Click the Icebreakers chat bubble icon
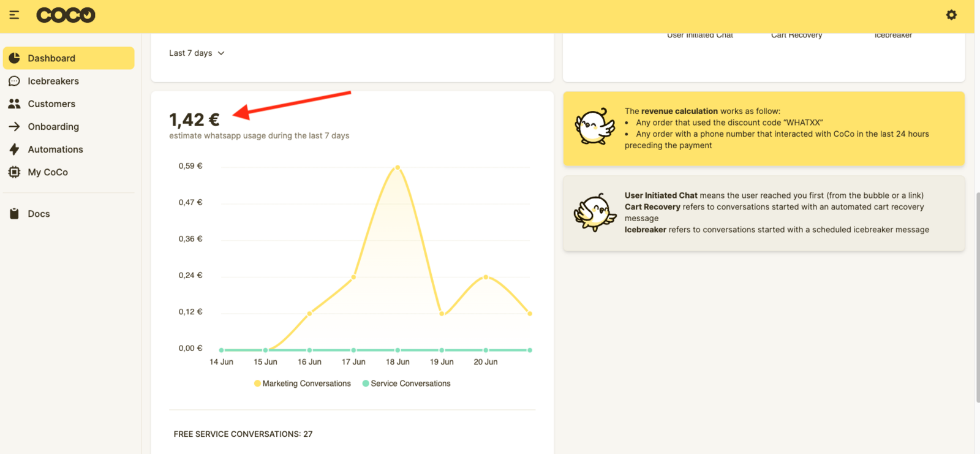 pyautogui.click(x=14, y=81)
